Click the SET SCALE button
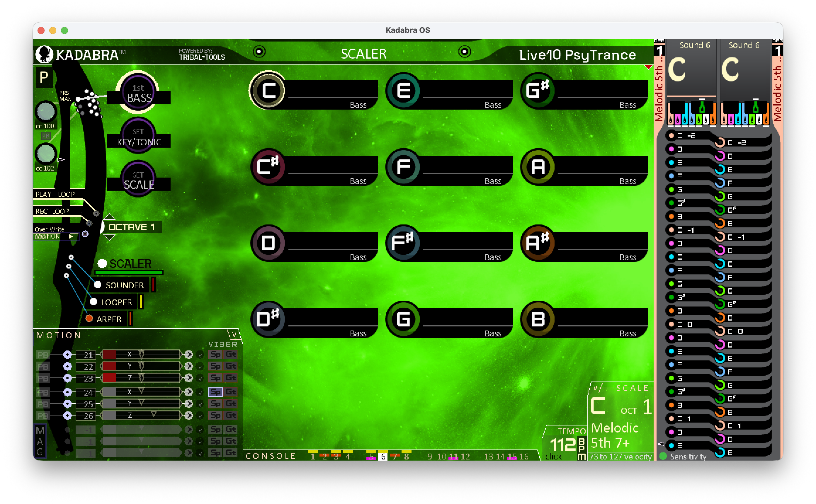The width and height of the screenshot is (816, 504). pyautogui.click(x=138, y=179)
